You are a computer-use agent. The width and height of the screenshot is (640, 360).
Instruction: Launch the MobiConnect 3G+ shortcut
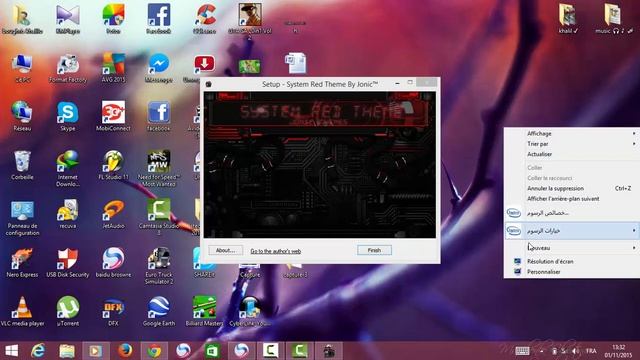click(x=113, y=116)
